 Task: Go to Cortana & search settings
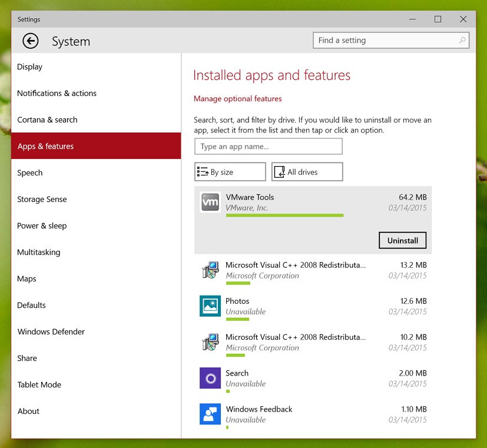point(96,120)
